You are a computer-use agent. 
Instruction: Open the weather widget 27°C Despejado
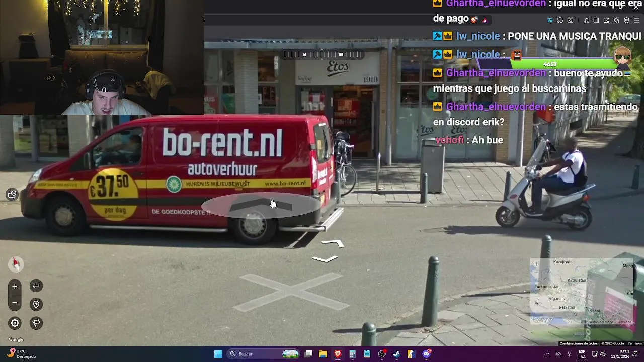point(23,354)
